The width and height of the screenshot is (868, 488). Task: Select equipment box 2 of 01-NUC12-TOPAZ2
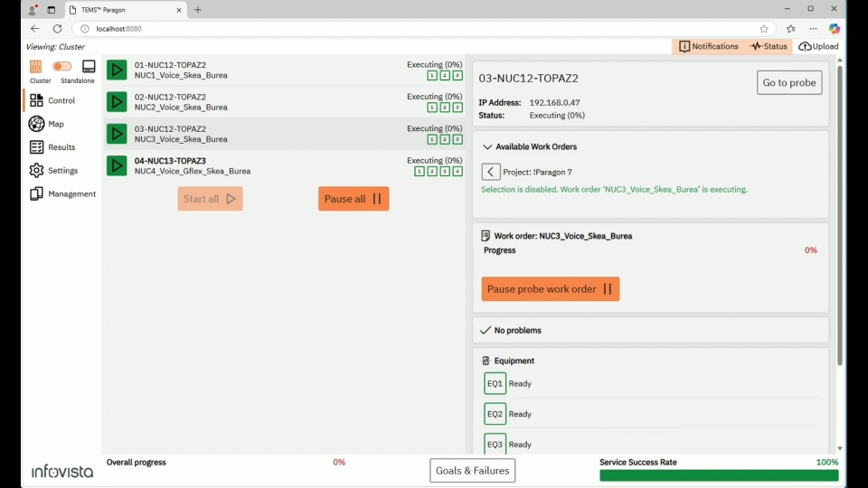[x=445, y=75]
